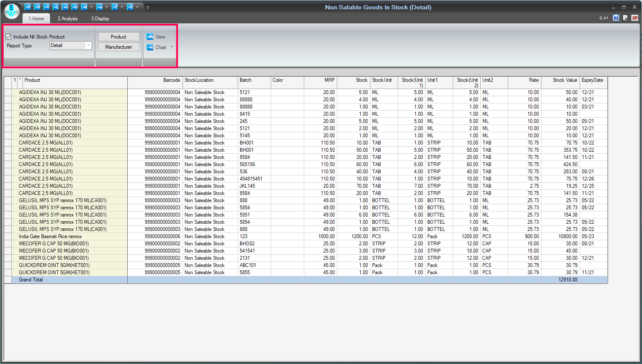
Task: Switch to the 1.Home tab
Action: point(36,19)
